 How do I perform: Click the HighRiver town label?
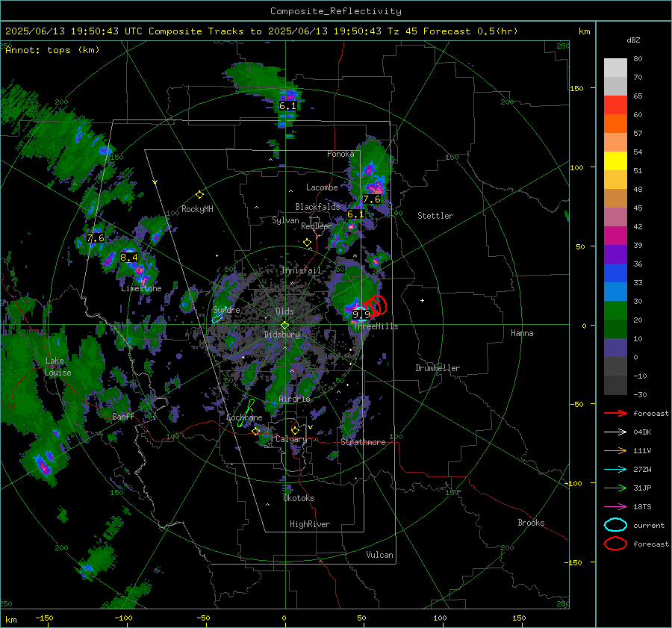pos(309,524)
